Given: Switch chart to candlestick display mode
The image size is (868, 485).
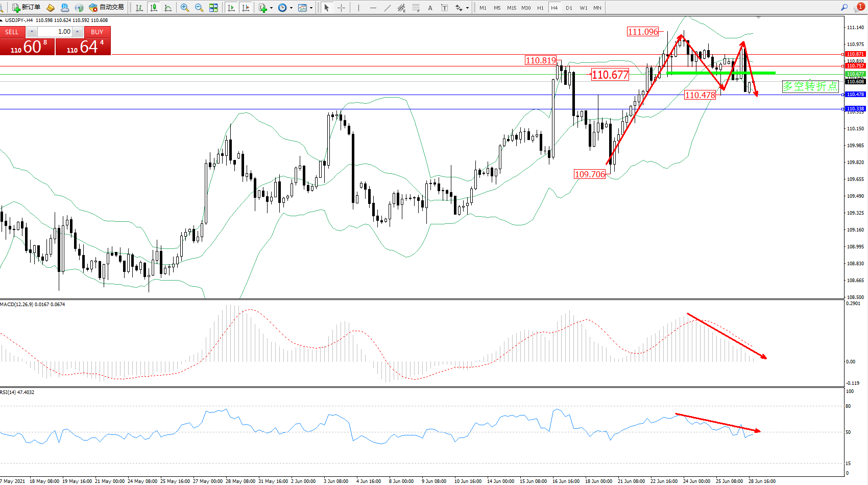Looking at the screenshot, I should coord(154,8).
